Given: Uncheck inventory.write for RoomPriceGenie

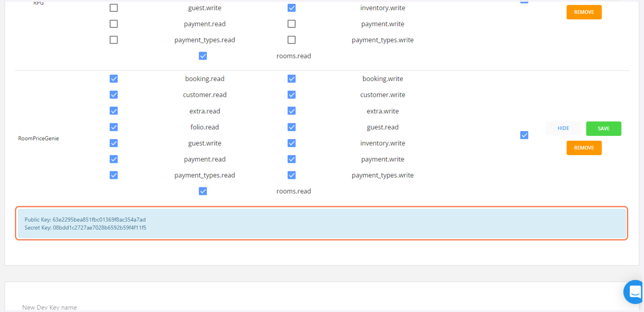Looking at the screenshot, I should [291, 143].
